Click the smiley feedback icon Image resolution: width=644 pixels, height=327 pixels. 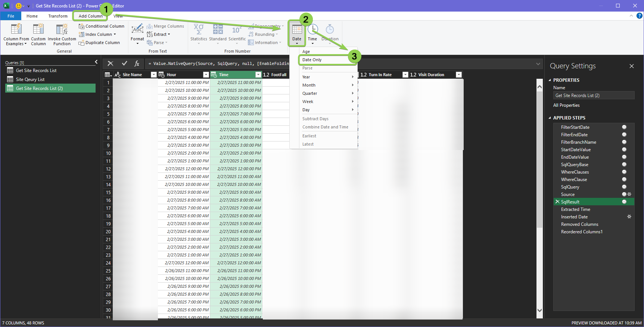click(x=19, y=6)
